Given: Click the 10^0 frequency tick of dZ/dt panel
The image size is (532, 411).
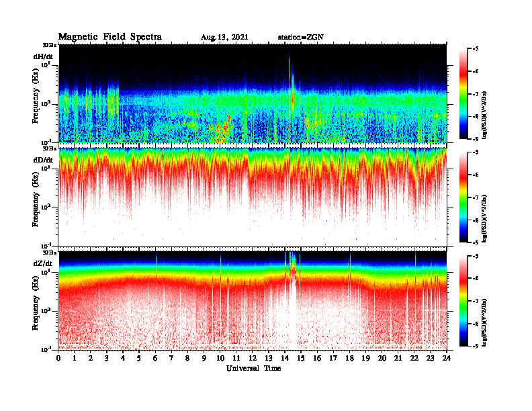Looking at the screenshot, I should click(46, 310).
